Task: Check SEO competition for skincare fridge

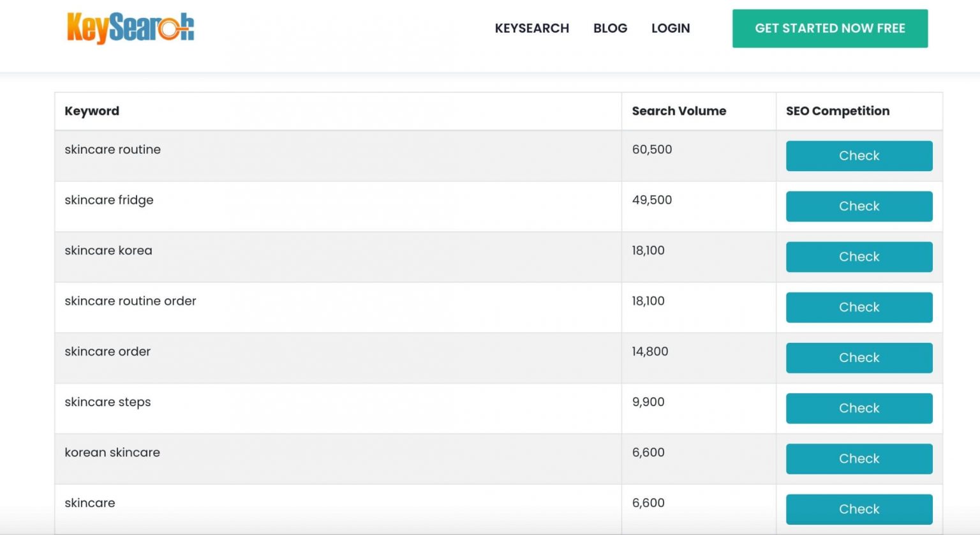Action: click(x=859, y=206)
